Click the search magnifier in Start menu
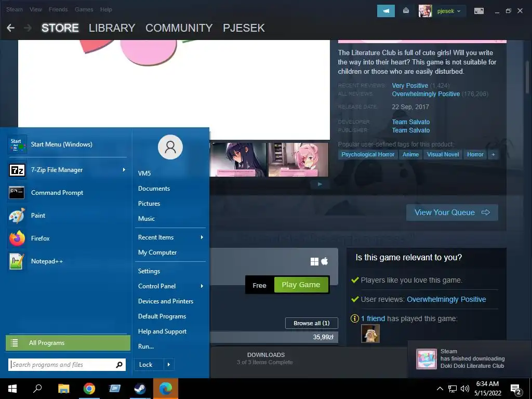This screenshot has width=532, height=399. click(119, 365)
